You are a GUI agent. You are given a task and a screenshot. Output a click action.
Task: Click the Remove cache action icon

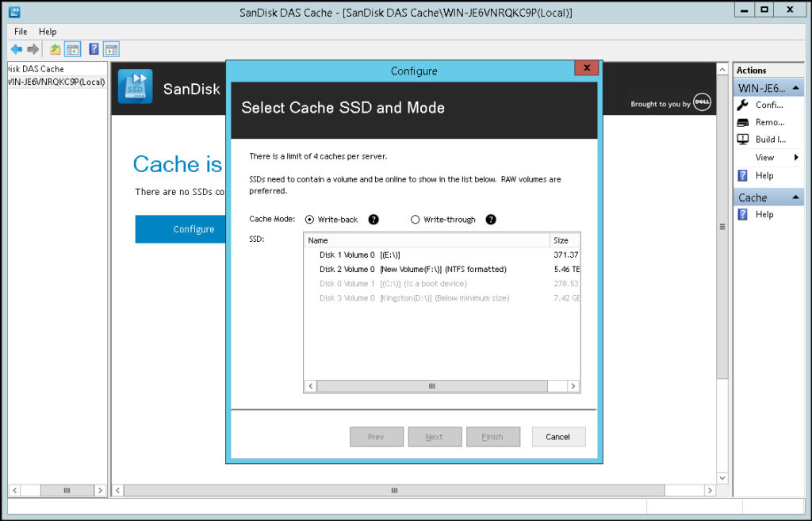coord(742,123)
